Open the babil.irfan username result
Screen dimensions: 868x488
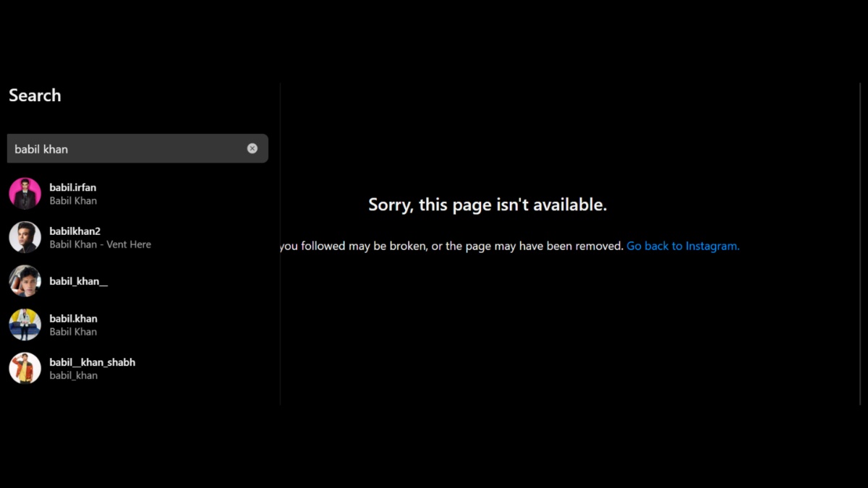click(x=73, y=187)
